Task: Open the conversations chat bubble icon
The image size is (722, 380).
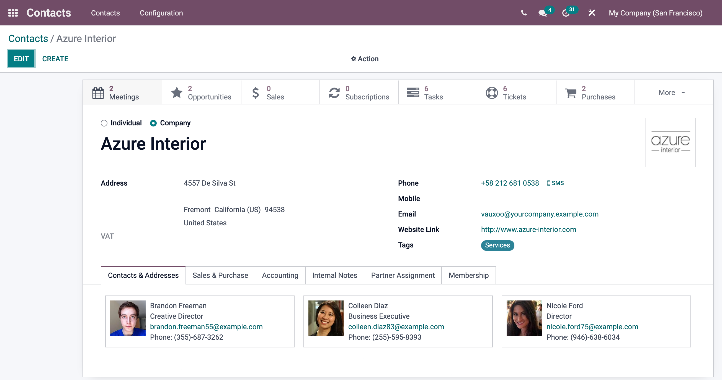Action: [543, 13]
